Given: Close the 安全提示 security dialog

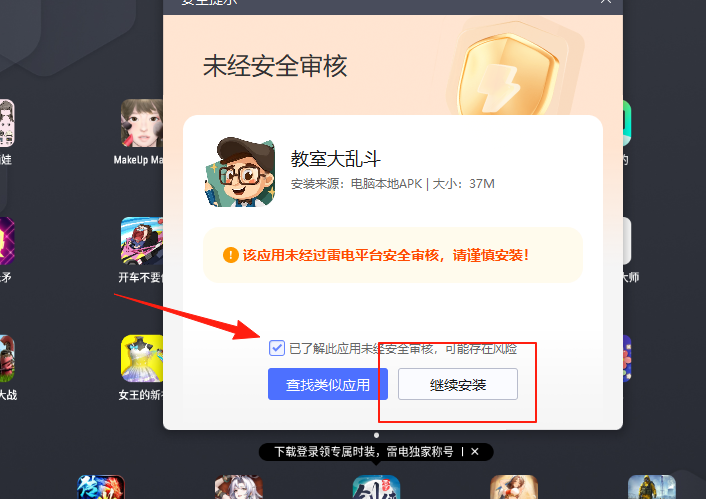Looking at the screenshot, I should tap(606, 2).
